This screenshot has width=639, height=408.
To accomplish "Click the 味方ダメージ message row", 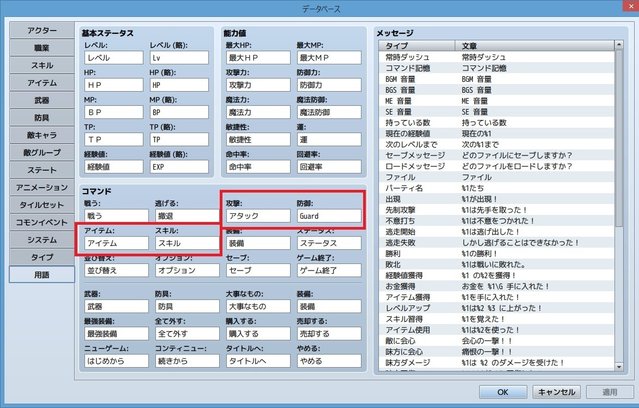I will [x=496, y=362].
